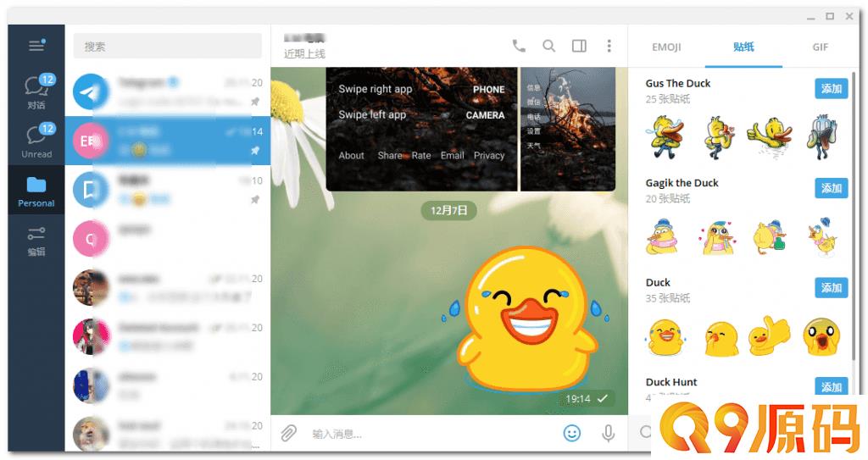The image size is (868, 460).
Task: Click the Duck Hunt pack title
Action: [671, 382]
